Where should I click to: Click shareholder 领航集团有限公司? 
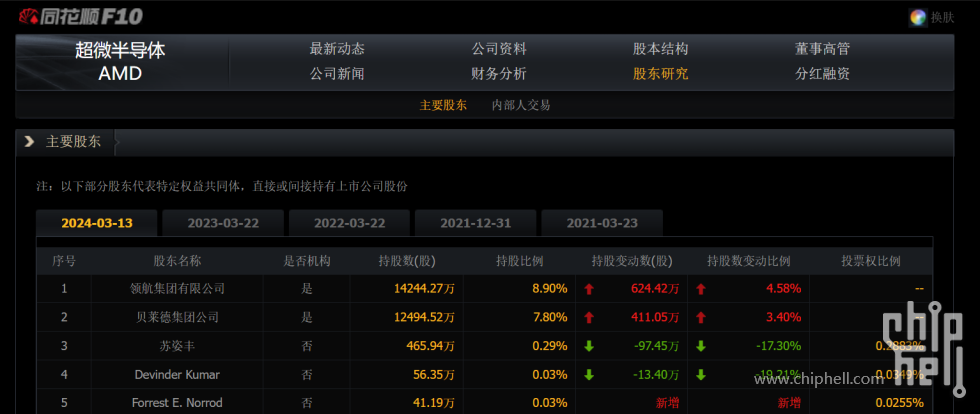click(x=178, y=289)
